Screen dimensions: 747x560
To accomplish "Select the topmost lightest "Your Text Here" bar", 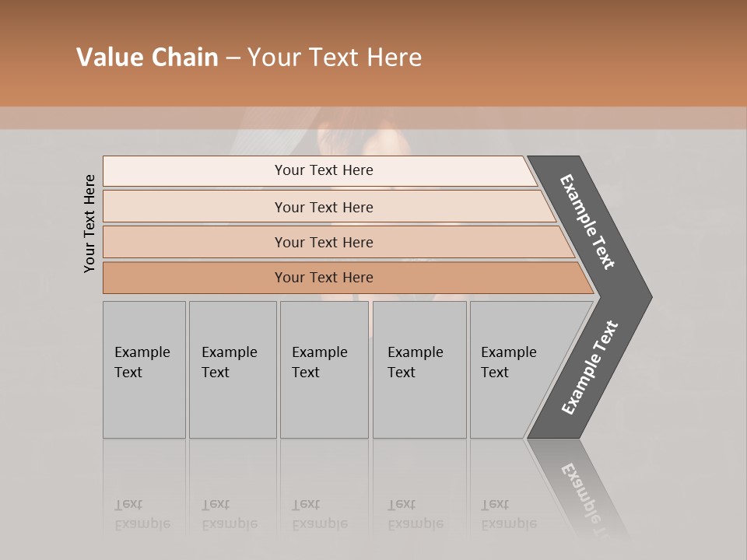I will 323,170.
